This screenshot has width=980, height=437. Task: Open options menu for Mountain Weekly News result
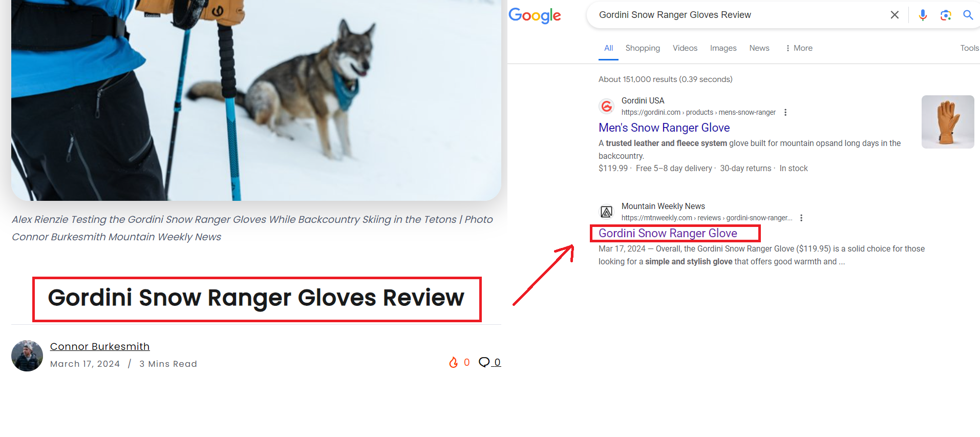[801, 218]
